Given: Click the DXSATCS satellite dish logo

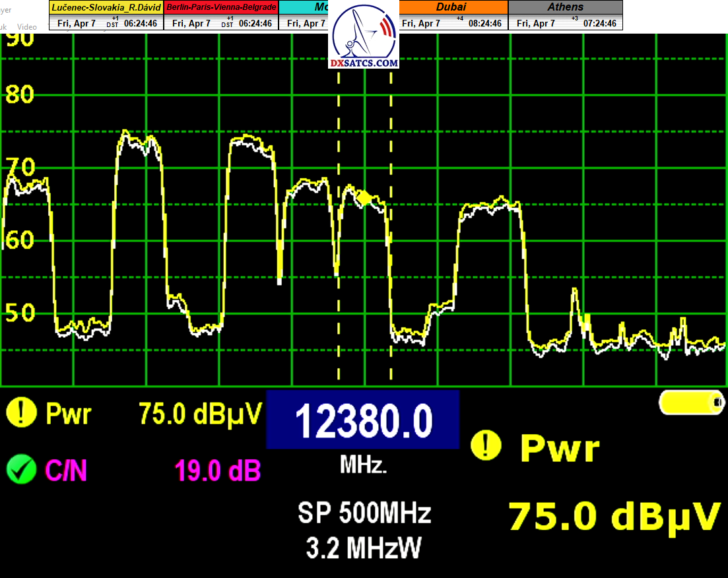Looking at the screenshot, I should click(x=365, y=33).
